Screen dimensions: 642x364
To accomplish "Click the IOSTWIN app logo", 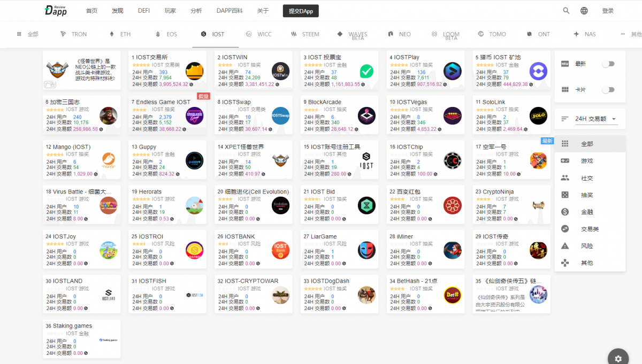I will point(280,71).
